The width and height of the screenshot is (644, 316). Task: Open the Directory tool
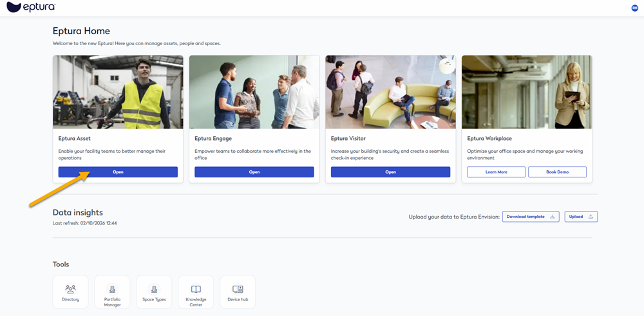[71, 292]
